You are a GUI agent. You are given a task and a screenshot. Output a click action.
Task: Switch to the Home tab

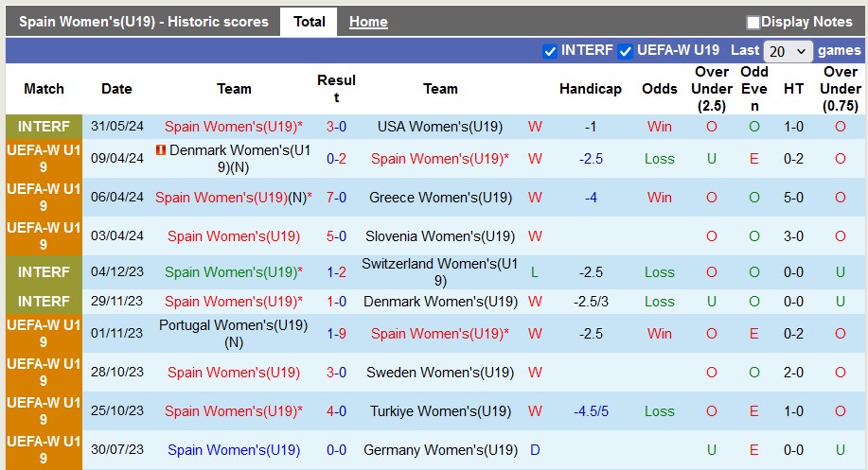(x=368, y=22)
